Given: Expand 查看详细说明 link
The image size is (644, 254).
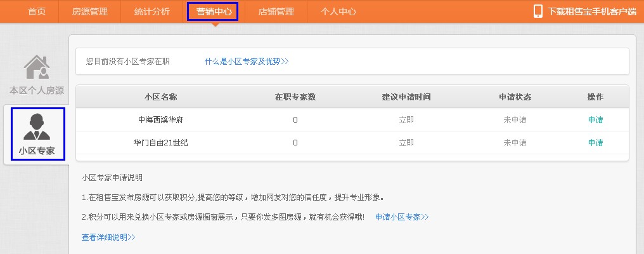Looking at the screenshot, I should (x=108, y=237).
